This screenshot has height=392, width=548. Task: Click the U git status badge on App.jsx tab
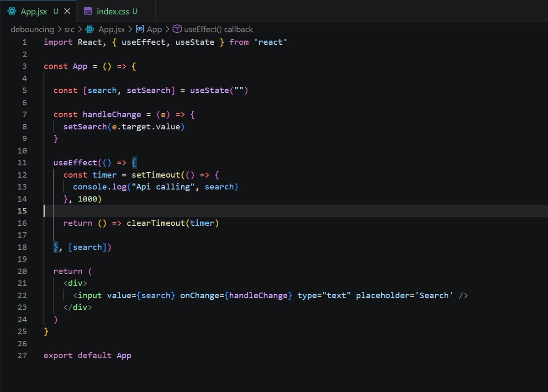tap(56, 11)
